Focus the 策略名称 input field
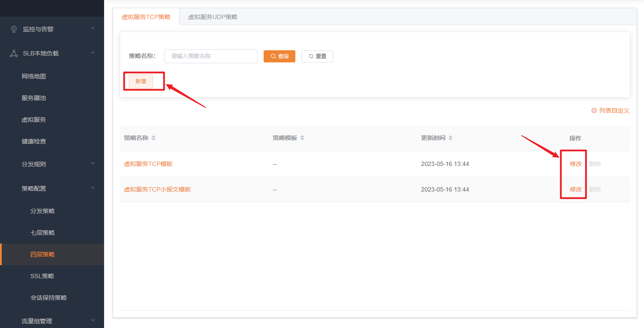Viewport: 644px width, 328px height. pyautogui.click(x=211, y=56)
